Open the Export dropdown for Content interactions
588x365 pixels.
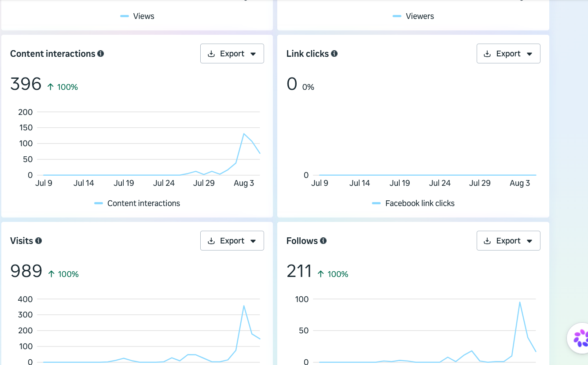click(x=232, y=54)
